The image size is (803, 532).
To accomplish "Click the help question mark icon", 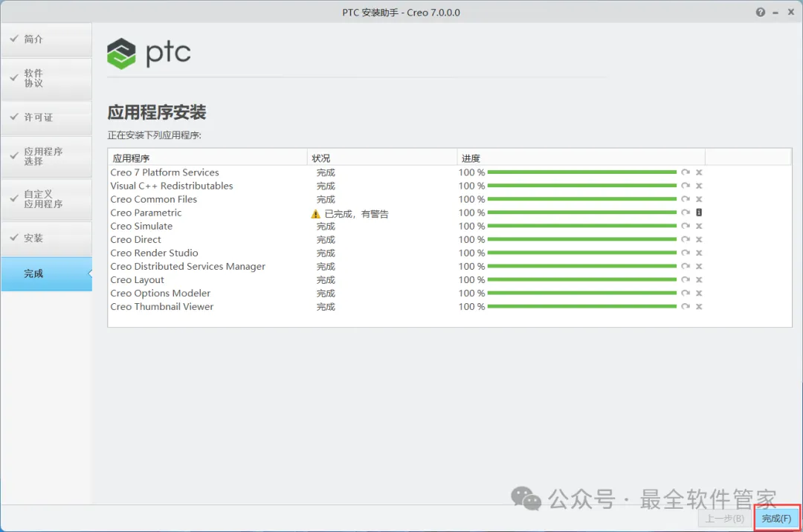I will (761, 13).
